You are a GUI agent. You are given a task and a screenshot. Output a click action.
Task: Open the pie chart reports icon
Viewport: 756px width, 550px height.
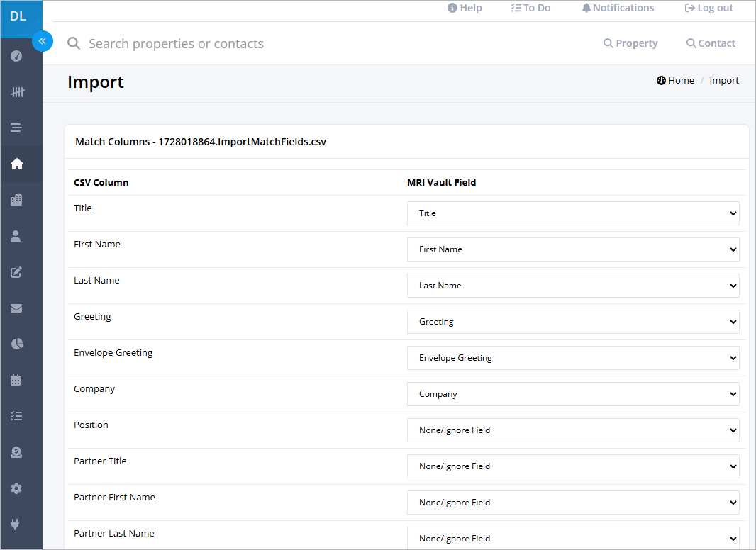click(x=17, y=344)
